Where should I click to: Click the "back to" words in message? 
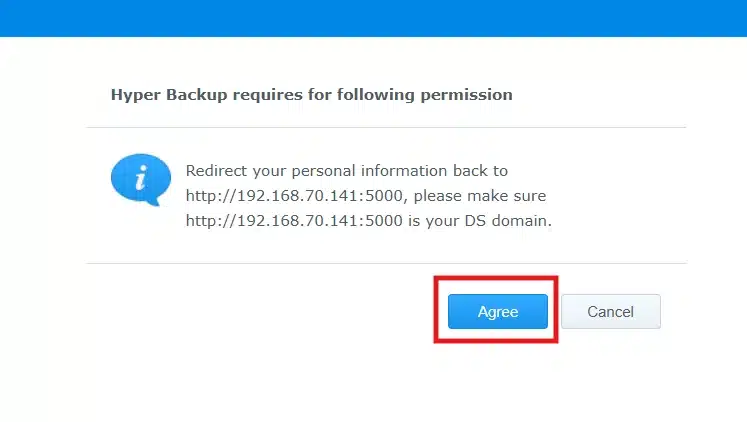pos(481,171)
